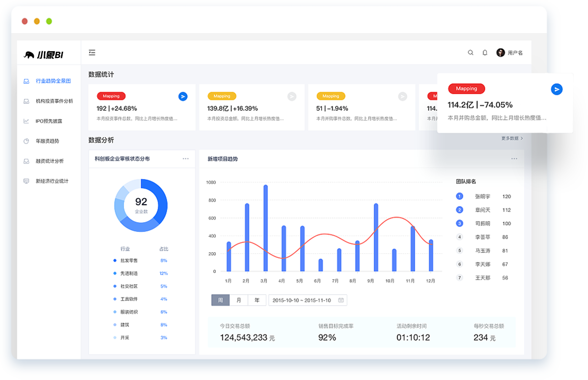Go to IPO预先披露 menu item
This screenshot has width=588, height=380.
(x=49, y=121)
